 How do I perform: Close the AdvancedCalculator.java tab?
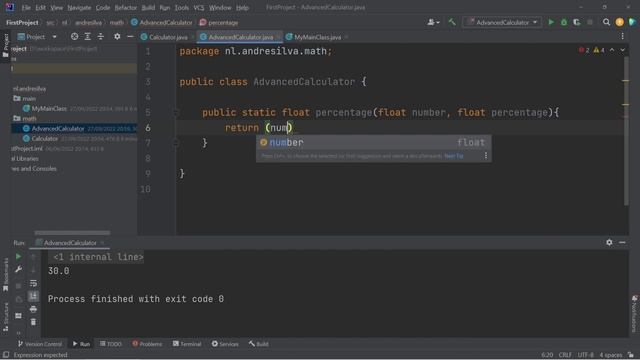[278, 37]
